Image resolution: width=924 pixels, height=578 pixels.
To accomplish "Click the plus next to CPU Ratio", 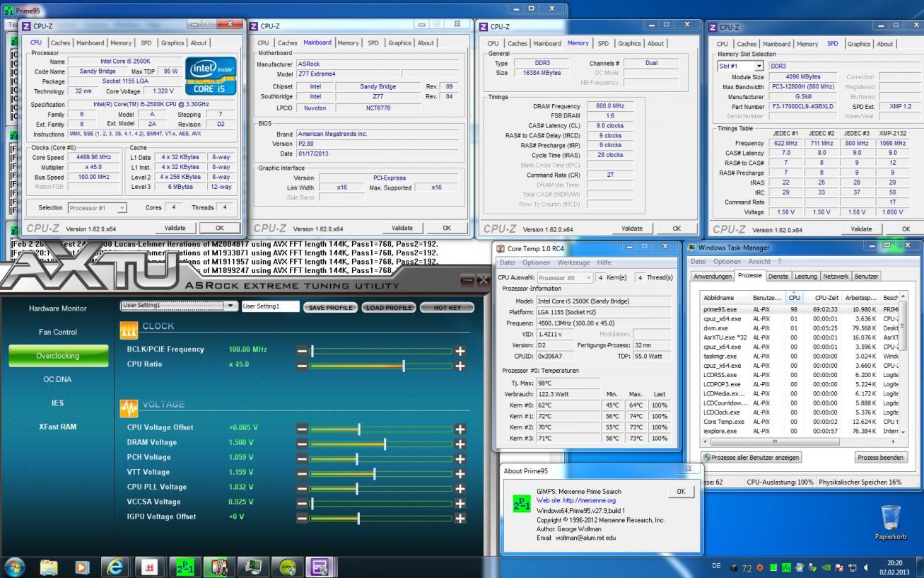I will click(460, 366).
